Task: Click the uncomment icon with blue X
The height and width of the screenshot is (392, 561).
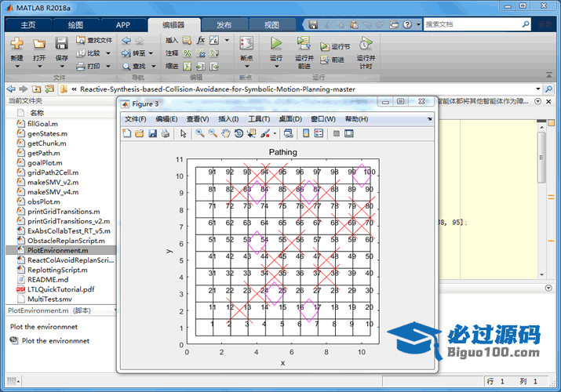Action: pos(201,53)
